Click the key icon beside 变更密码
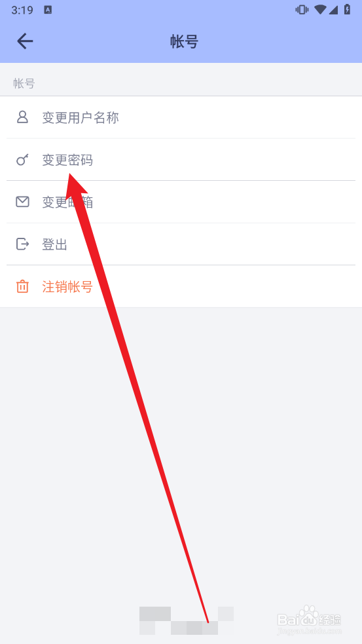Image resolution: width=362 pixels, height=644 pixels. click(x=22, y=160)
